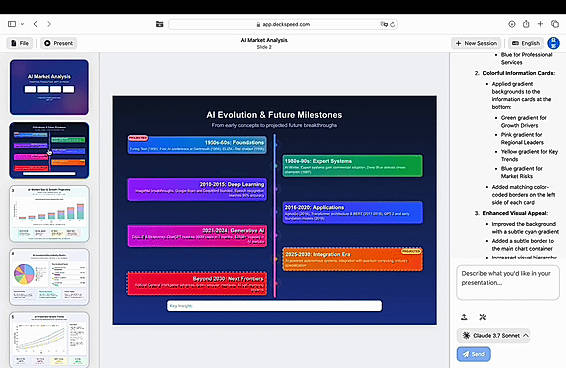Click the 'Blue for Professional Services' bullet

click(x=526, y=59)
